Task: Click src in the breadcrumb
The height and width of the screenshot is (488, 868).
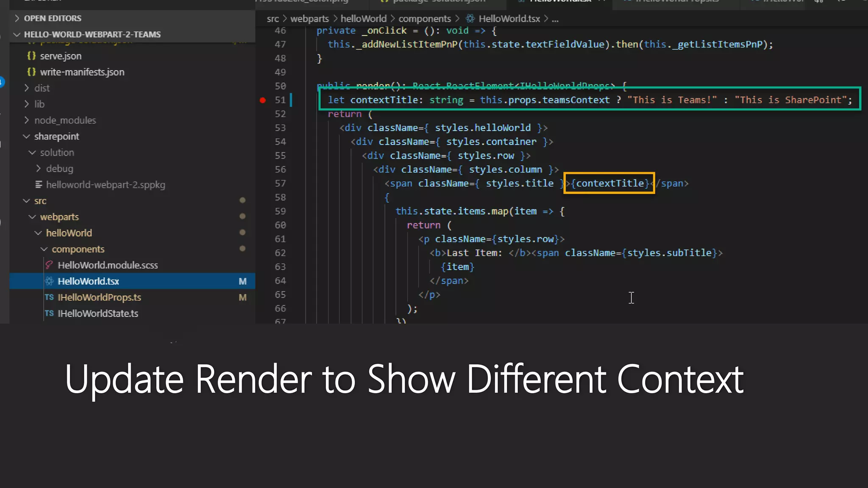Action: pyautogui.click(x=273, y=19)
